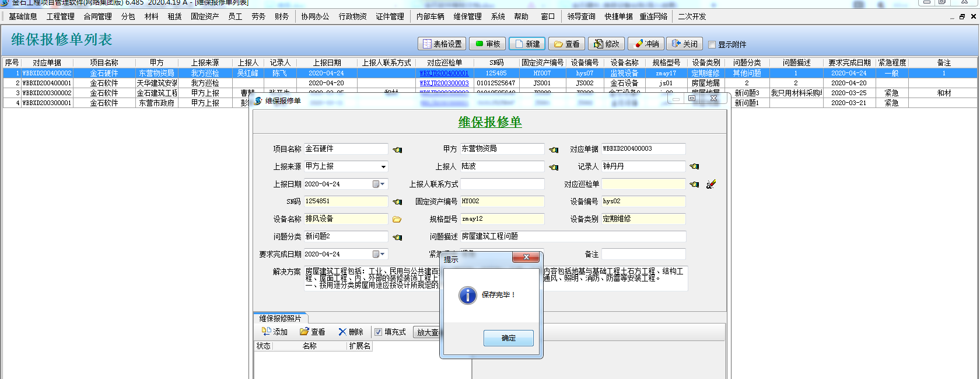Click the SN码 lookup hand icon

(397, 202)
